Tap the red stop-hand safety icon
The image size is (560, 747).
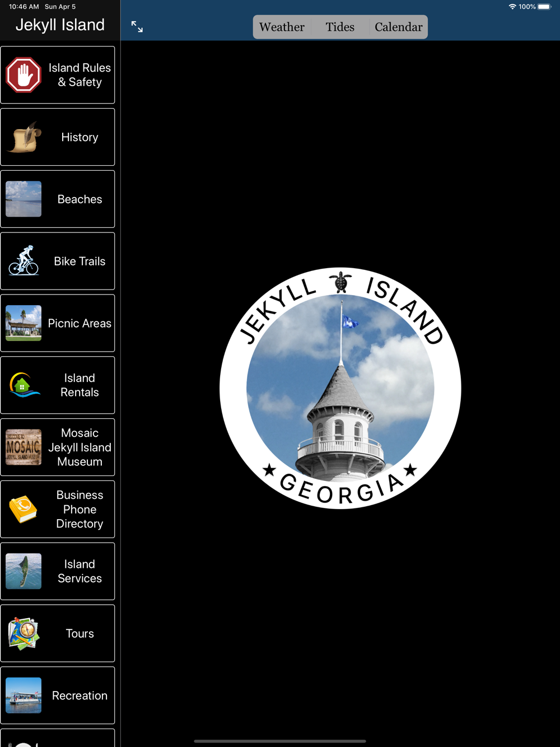pyautogui.click(x=24, y=75)
